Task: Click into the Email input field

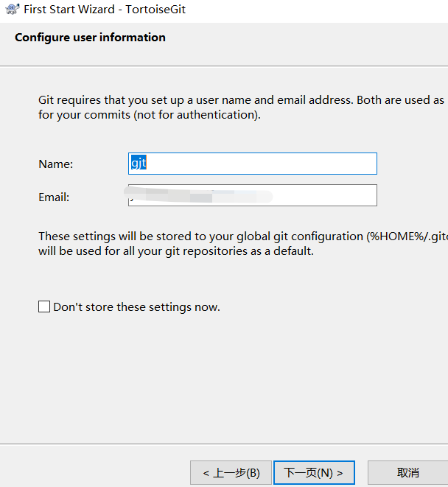Action: 253,195
